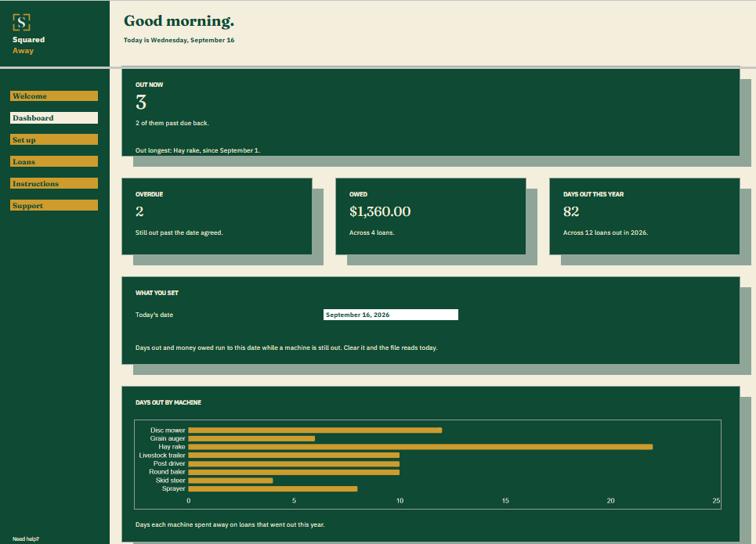Go to Set up section
Image resolution: width=756 pixels, height=544 pixels.
click(x=54, y=140)
